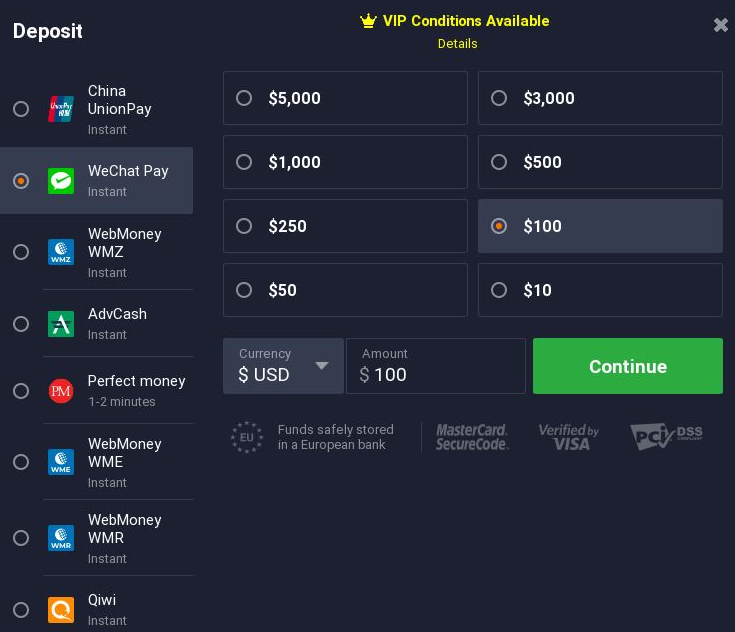
Task: Open the Currency USD dropdown
Action: (284, 366)
